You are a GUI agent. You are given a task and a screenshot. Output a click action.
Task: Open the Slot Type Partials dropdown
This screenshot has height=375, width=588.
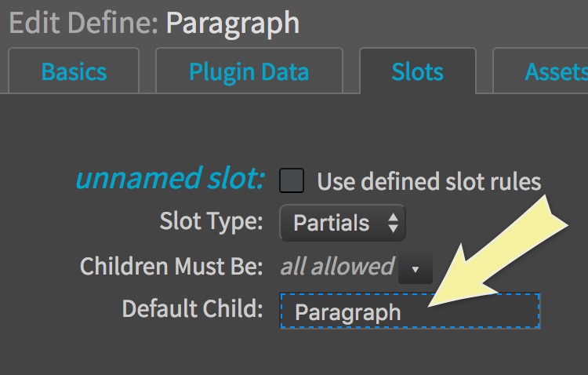[x=342, y=224]
